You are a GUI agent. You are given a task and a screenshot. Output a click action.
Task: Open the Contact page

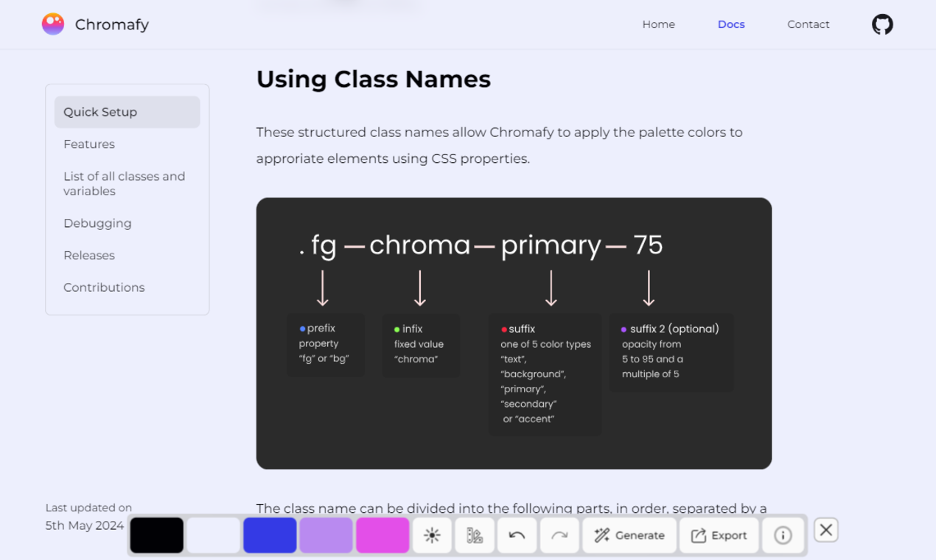pyautogui.click(x=808, y=24)
